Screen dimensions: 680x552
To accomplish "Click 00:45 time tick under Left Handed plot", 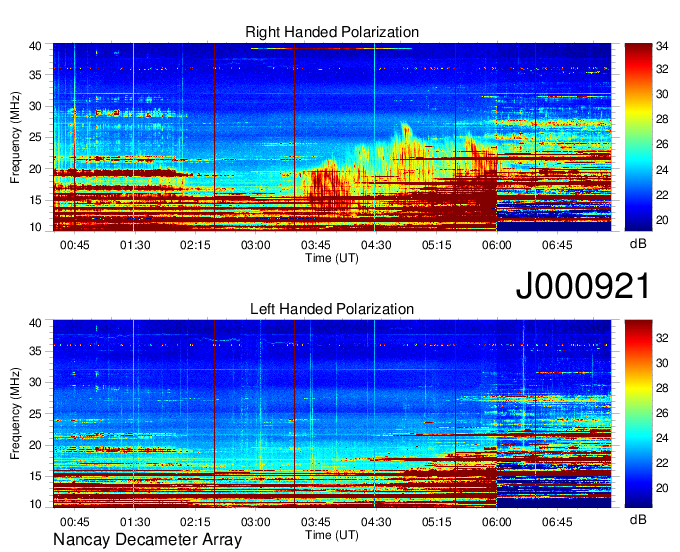I will click(x=75, y=522).
